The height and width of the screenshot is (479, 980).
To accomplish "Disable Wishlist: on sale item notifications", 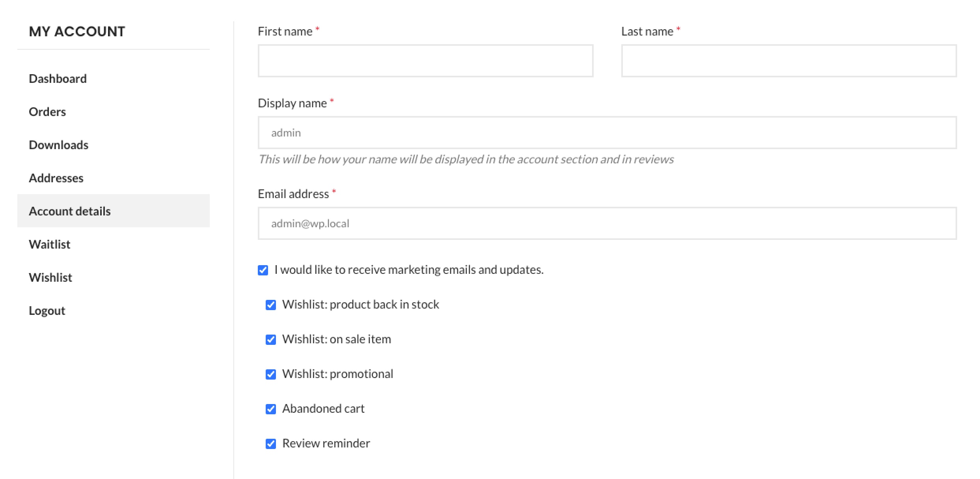I will click(271, 340).
